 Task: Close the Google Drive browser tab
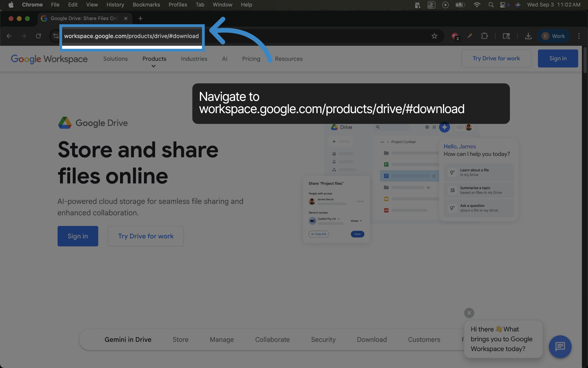click(x=126, y=18)
